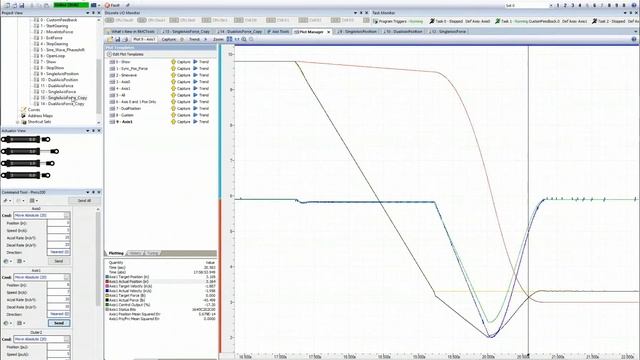Close the Plot Manager tab
640x360 pixels.
(329, 31)
